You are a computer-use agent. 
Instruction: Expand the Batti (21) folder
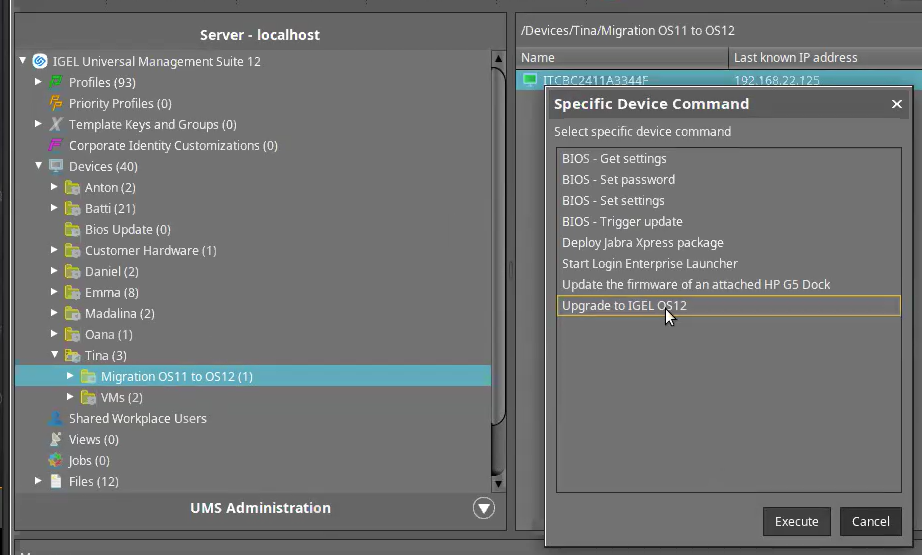pyautogui.click(x=54, y=208)
